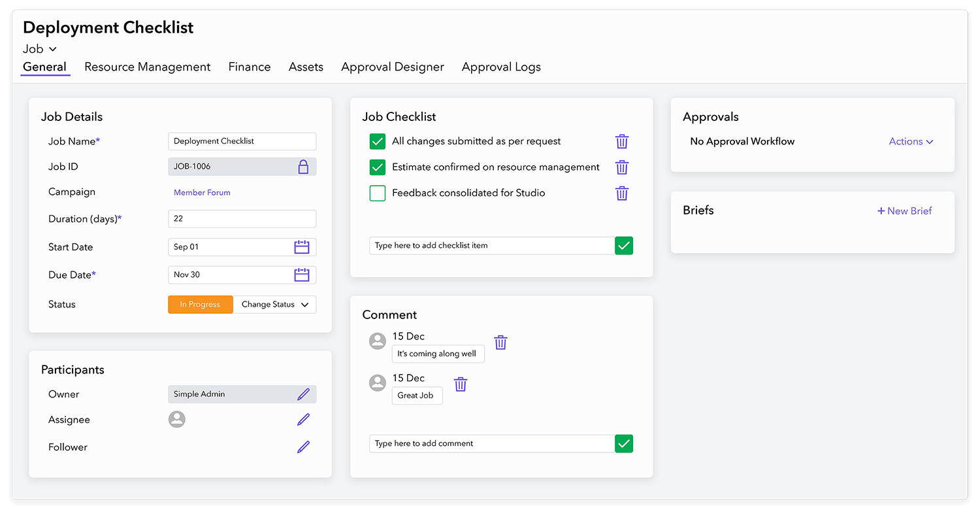Click the Assignee avatar icon
Screen dimensions: 980x514
(177, 419)
